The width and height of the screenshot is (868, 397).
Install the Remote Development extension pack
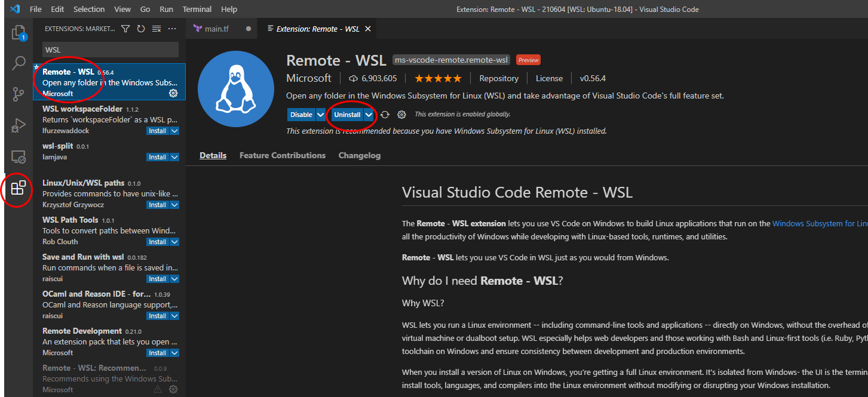158,353
